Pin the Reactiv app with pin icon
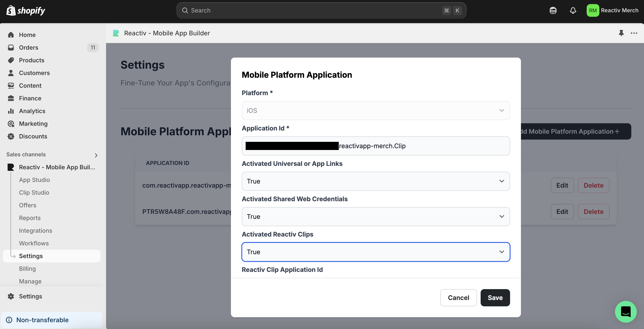This screenshot has width=644, height=329. (x=621, y=33)
